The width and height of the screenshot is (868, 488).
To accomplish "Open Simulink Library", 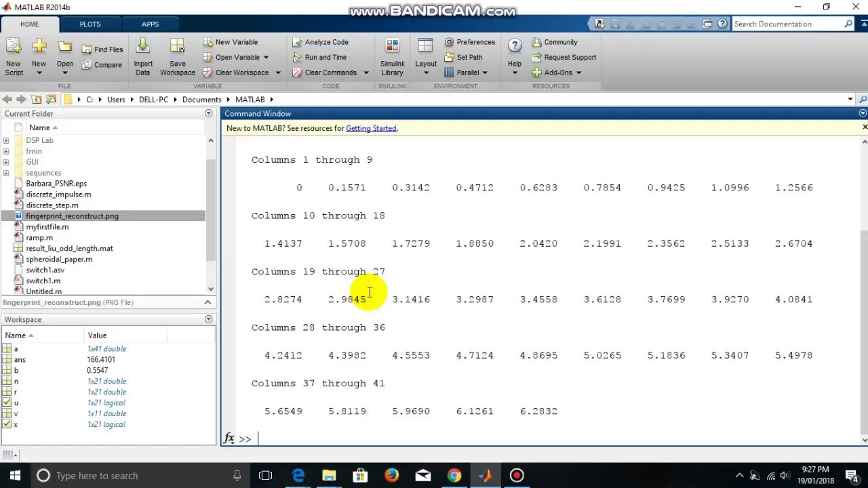I will tap(392, 57).
